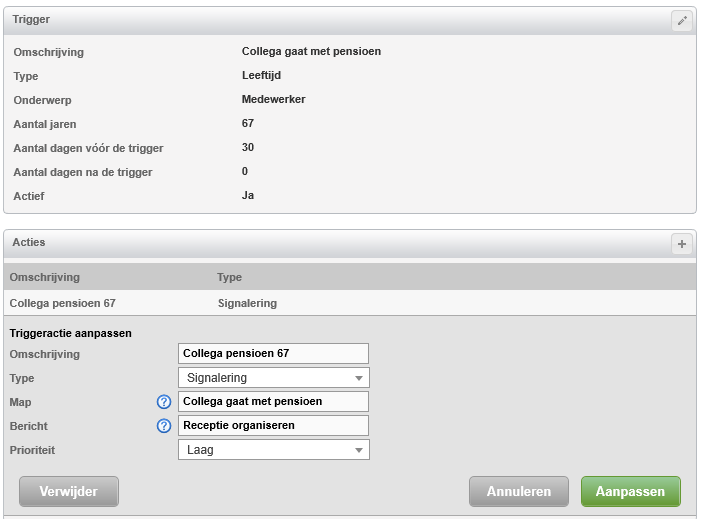Screen dimensions: 701x519
Task: Click the Map field with Collega gaat met pensioen
Action: [273, 401]
